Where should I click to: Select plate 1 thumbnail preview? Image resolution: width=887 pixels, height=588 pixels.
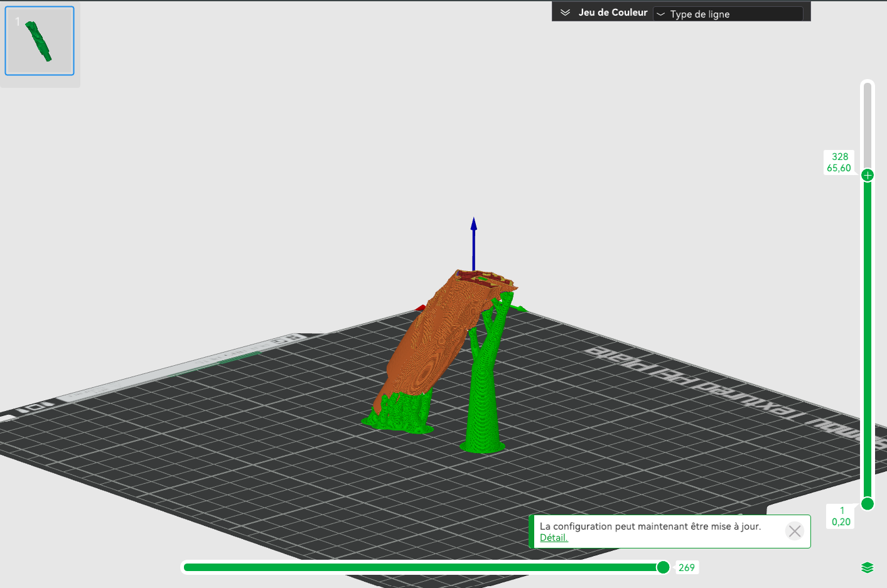coord(40,41)
